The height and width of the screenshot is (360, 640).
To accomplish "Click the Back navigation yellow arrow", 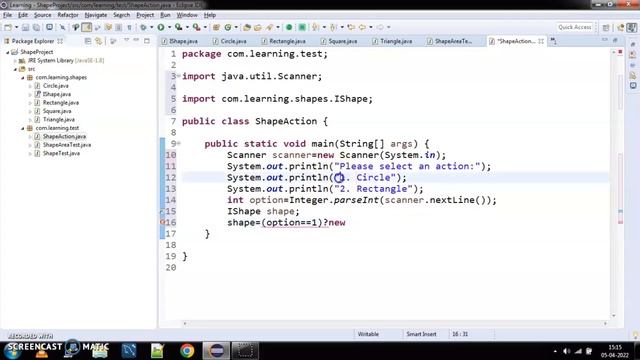I will tap(362, 27).
